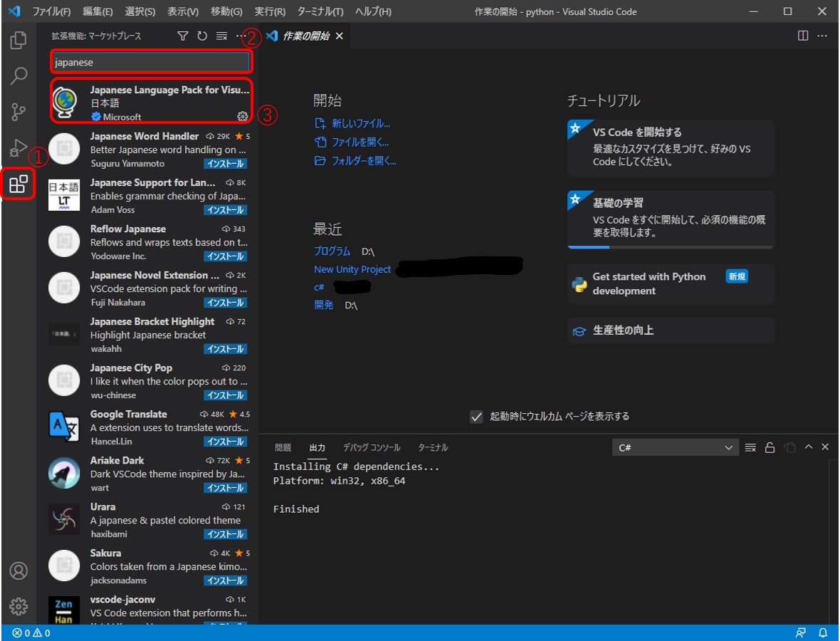Screen dimensions: 840x641
Task: Install Japanese Bracket Highlight extension
Action: tap(225, 349)
